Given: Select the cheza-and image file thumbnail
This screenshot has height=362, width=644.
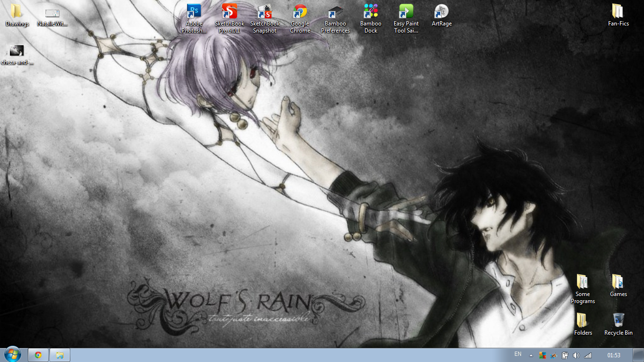Looking at the screenshot, I should coord(17,51).
